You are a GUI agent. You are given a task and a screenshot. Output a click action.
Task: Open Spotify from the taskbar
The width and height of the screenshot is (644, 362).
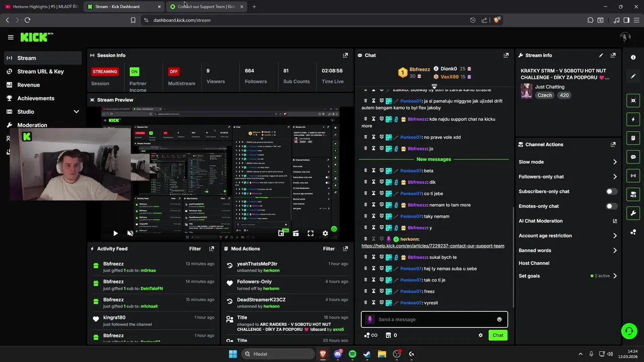click(x=352, y=354)
